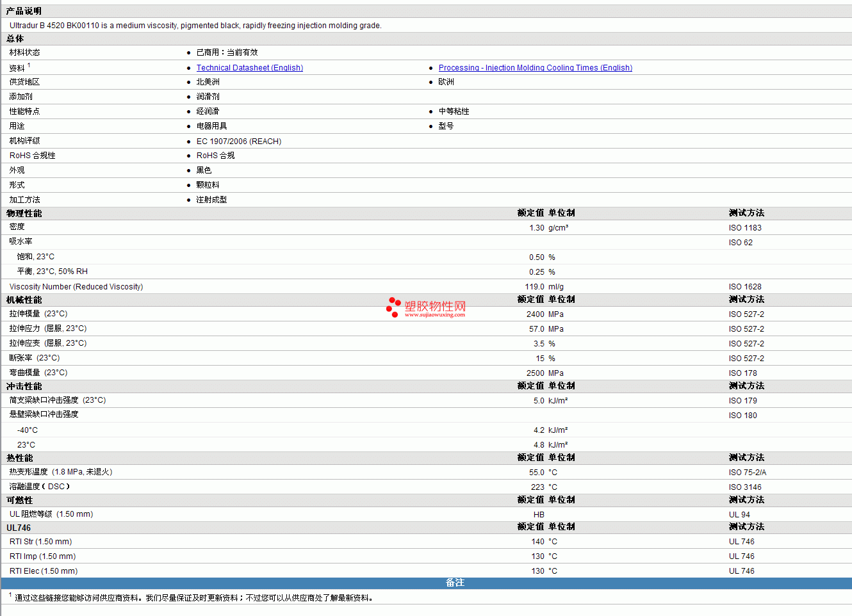Click the "饱和, 23°C" sub-row label
This screenshot has width=852, height=616.
coord(36,257)
